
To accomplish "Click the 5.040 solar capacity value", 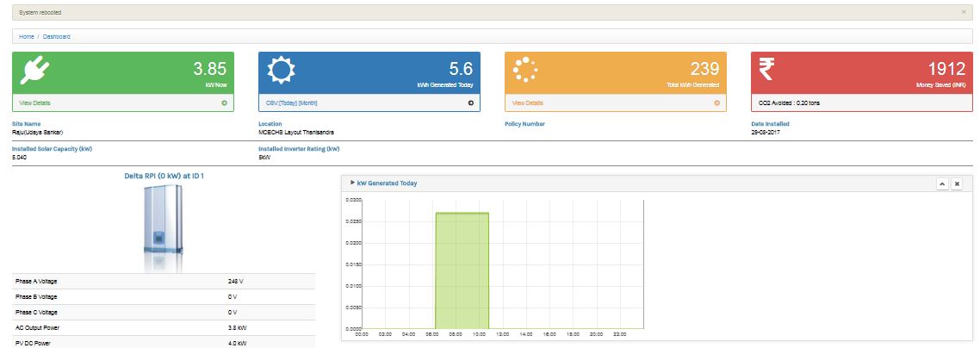I will coord(19,158).
